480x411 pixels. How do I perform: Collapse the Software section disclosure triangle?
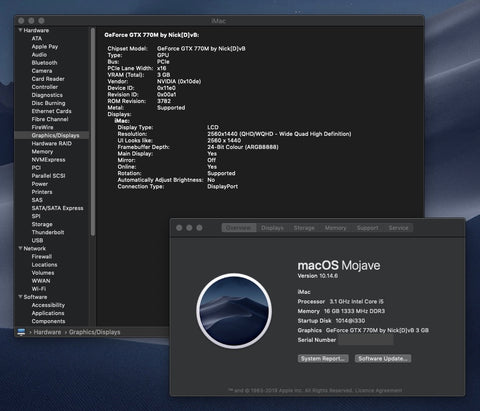click(20, 297)
